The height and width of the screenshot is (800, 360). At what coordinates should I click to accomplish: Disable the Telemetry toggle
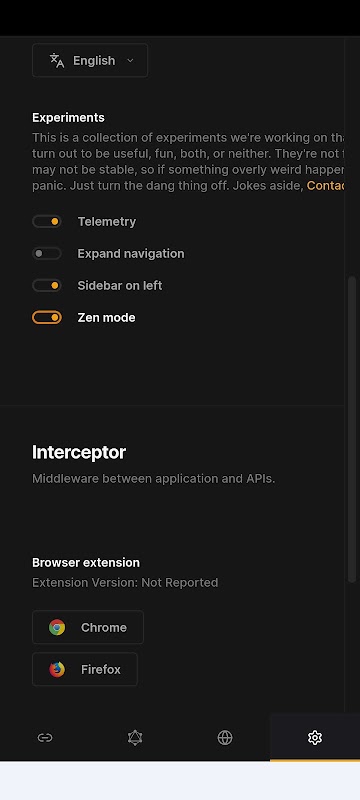point(47,221)
